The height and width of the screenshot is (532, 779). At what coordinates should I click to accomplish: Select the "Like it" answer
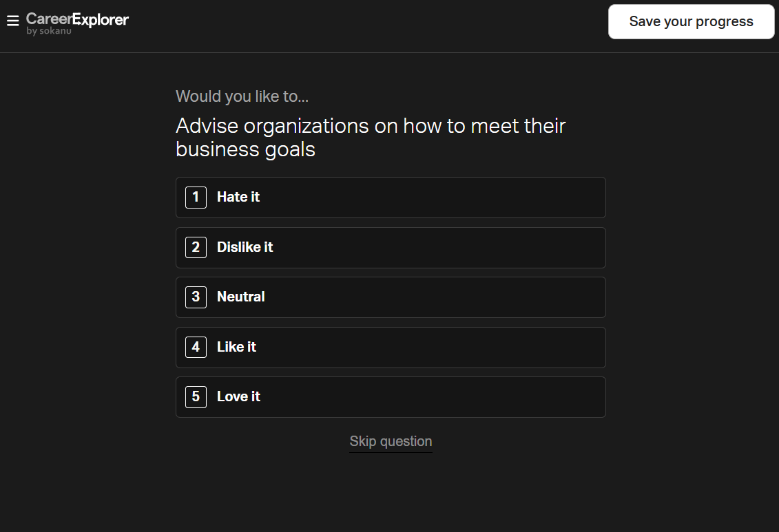(236, 347)
